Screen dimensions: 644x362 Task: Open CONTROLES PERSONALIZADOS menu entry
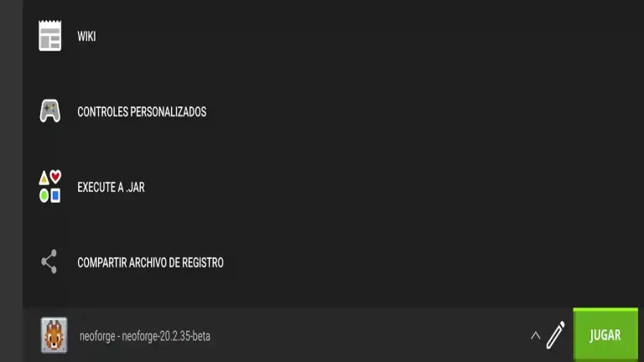point(142,111)
